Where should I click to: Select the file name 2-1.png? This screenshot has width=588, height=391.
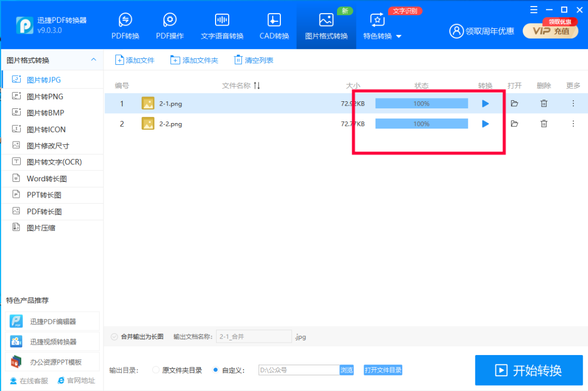click(x=170, y=103)
